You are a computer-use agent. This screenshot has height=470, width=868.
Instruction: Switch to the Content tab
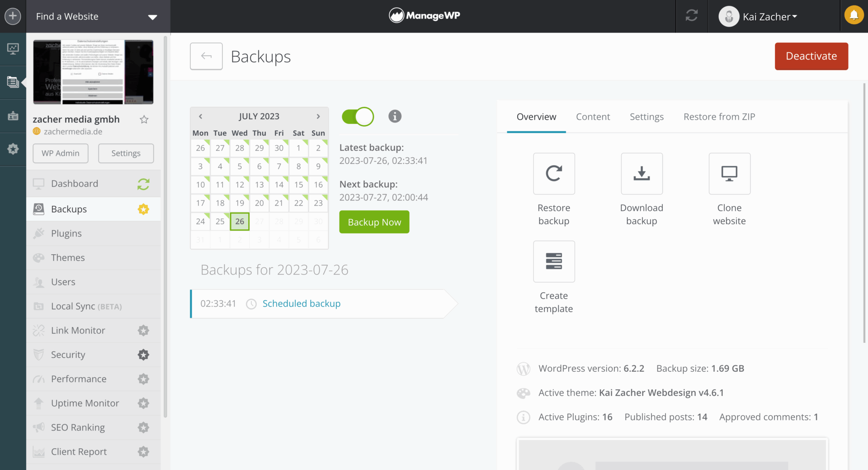(593, 117)
